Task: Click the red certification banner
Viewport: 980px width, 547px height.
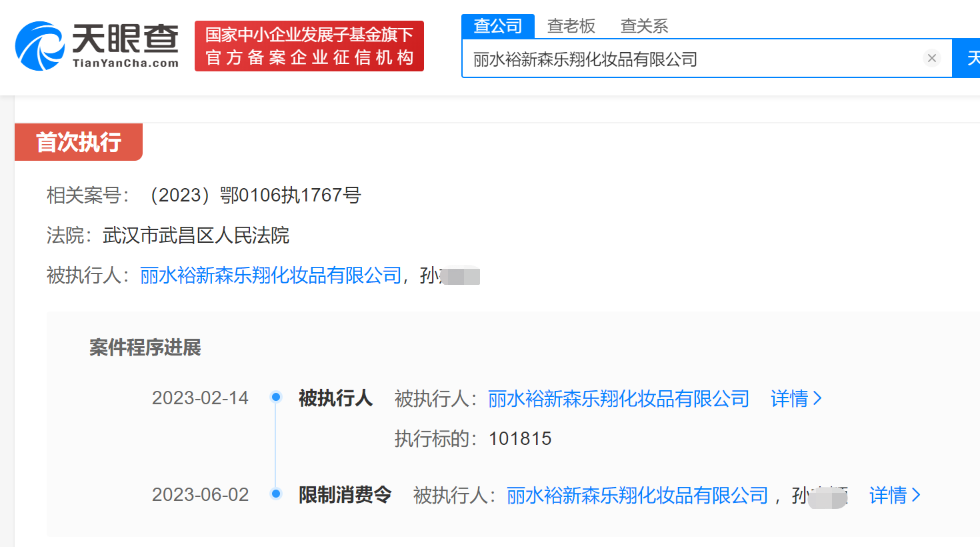Action: point(309,47)
